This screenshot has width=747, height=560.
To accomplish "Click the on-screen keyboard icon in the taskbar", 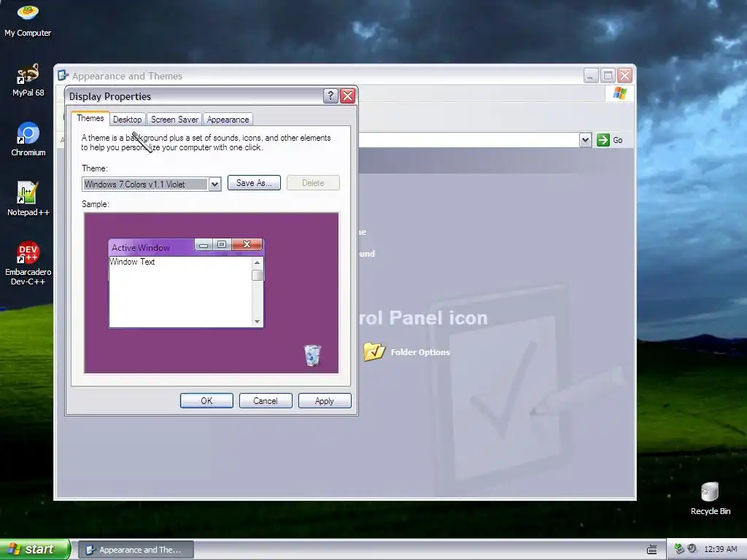I will coord(651,550).
